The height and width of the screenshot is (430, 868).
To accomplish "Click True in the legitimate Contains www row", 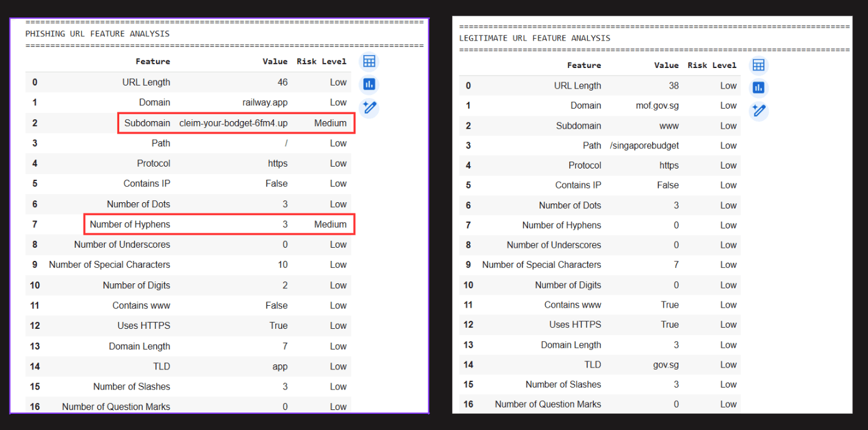I will click(670, 305).
